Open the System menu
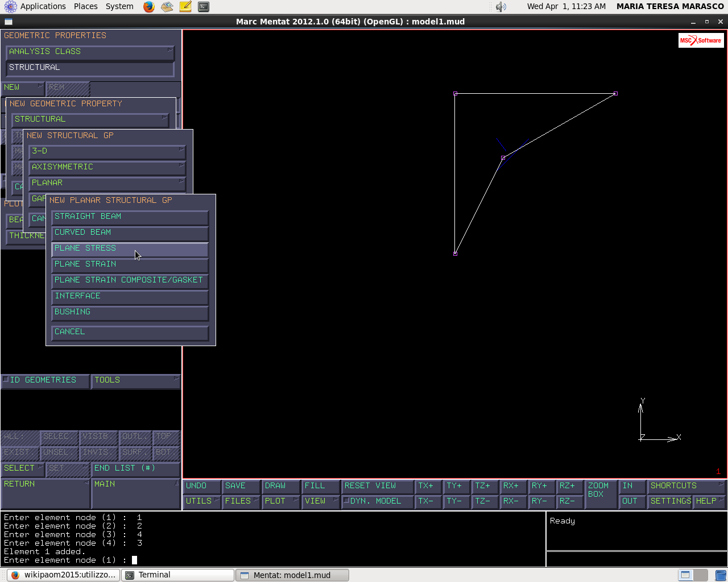 coord(119,7)
